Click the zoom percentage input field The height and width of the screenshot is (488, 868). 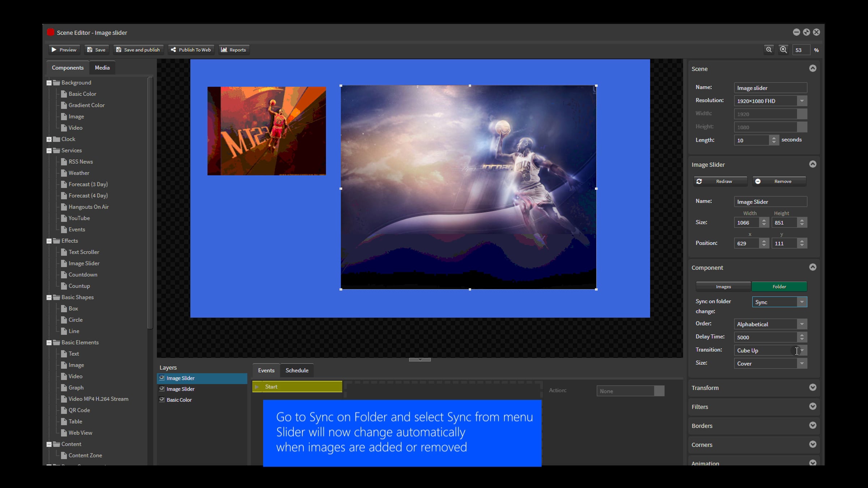tap(801, 50)
